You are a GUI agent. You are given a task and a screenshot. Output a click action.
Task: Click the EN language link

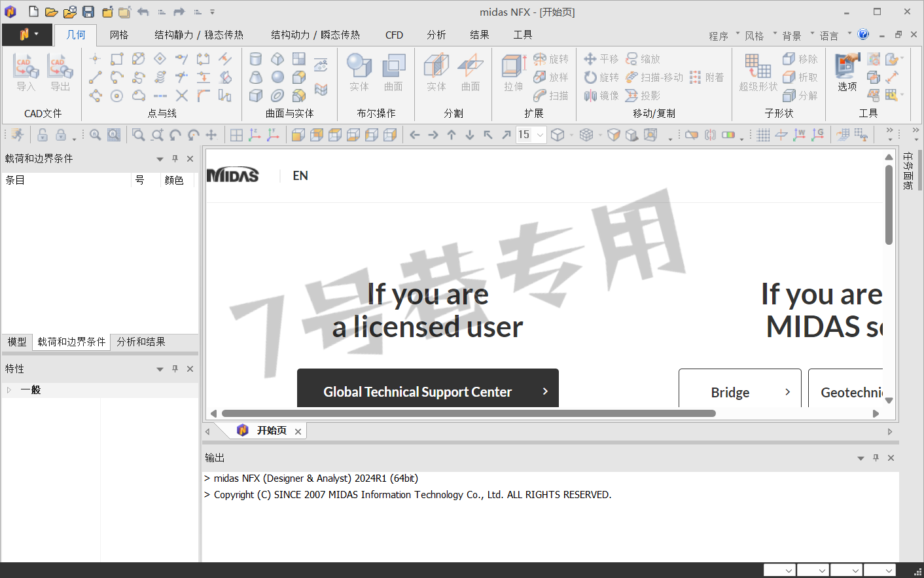(x=300, y=175)
